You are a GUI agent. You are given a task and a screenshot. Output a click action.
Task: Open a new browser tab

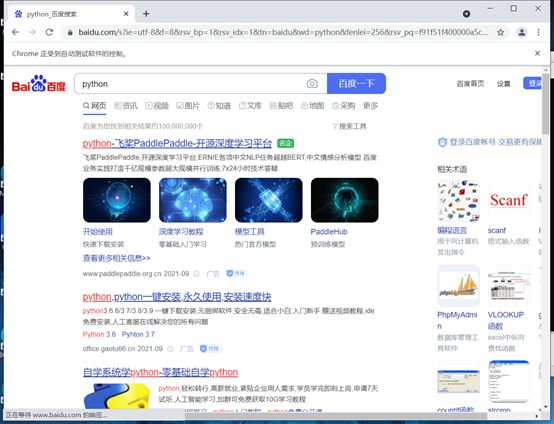pyautogui.click(x=146, y=14)
